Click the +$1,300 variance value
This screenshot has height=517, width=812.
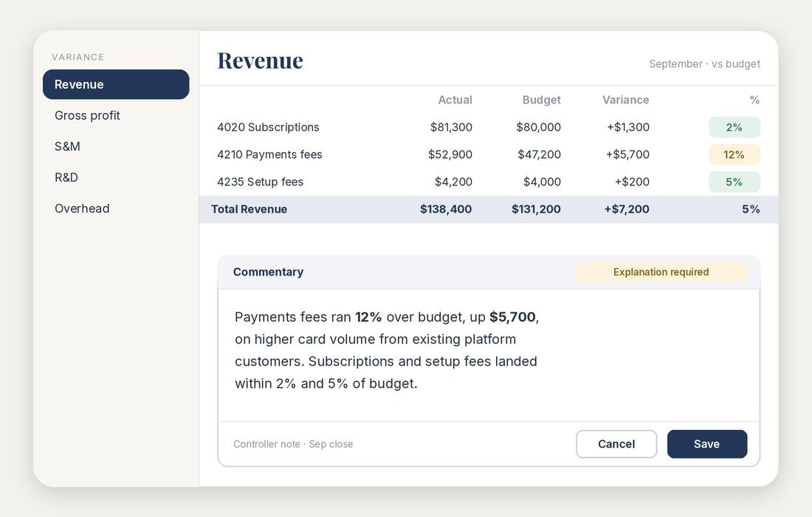pyautogui.click(x=628, y=128)
